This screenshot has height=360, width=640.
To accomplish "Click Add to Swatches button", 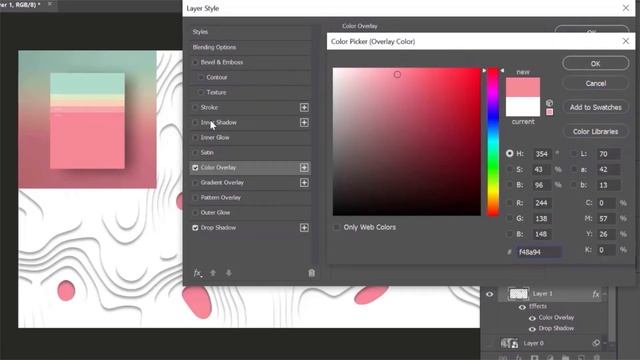I will pyautogui.click(x=596, y=107).
